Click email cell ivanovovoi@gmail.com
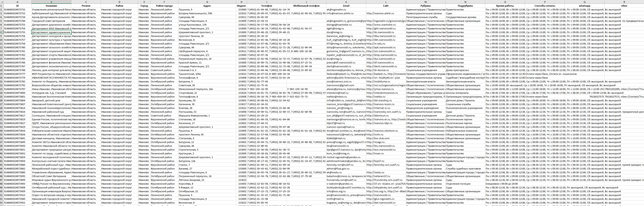Image resolution: width=644 pixels, height=206 pixels. 346,85
